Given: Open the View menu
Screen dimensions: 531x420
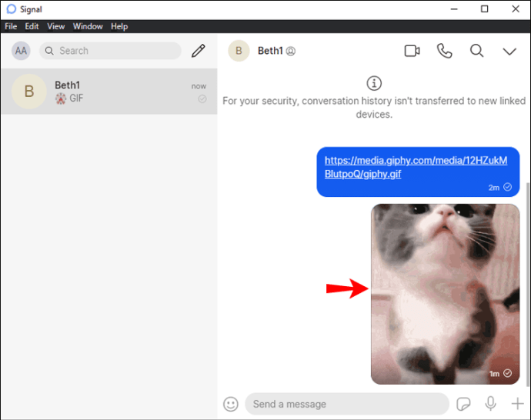Looking at the screenshot, I should tap(55, 26).
